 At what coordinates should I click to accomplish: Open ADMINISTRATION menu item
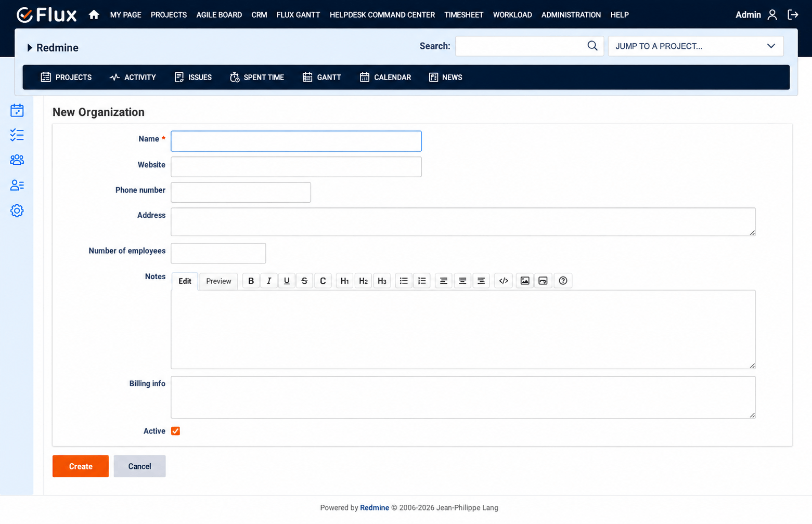571,15
